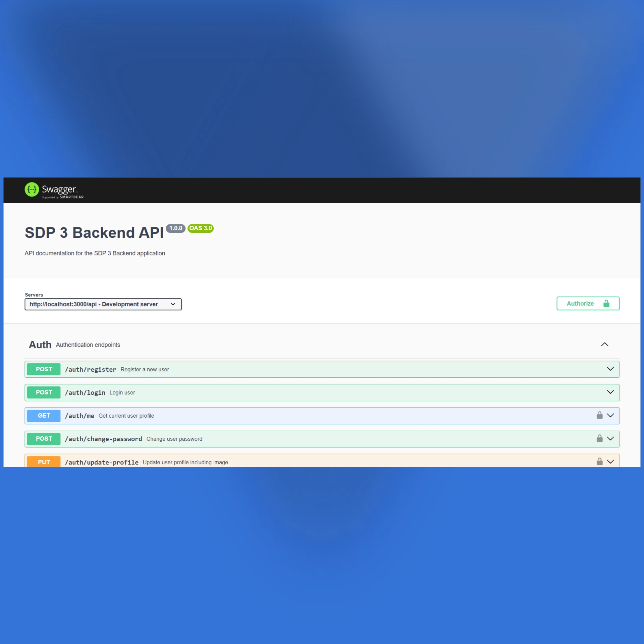Expand the PUT /auth/update-profile chevron
644x644 pixels.
click(x=610, y=462)
